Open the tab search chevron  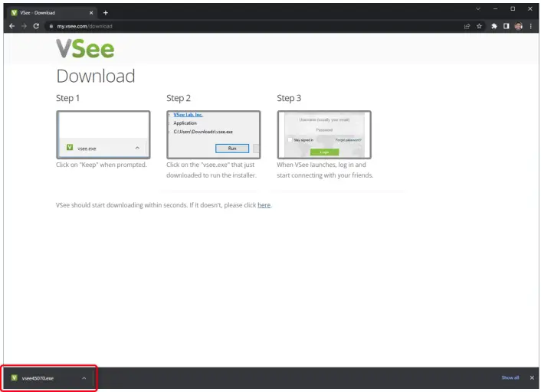tap(478, 9)
